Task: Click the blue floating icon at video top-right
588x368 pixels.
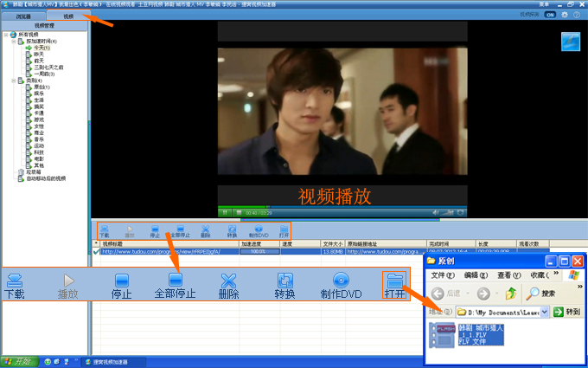Action: point(571,42)
